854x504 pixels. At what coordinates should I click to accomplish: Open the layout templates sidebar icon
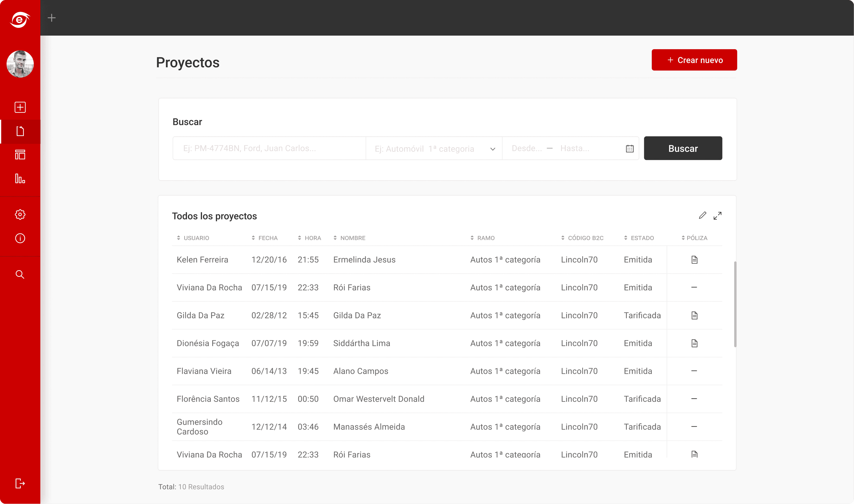pos(20,155)
